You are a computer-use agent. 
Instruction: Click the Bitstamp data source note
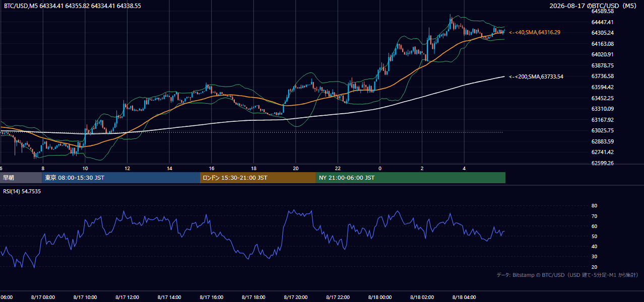click(568, 275)
